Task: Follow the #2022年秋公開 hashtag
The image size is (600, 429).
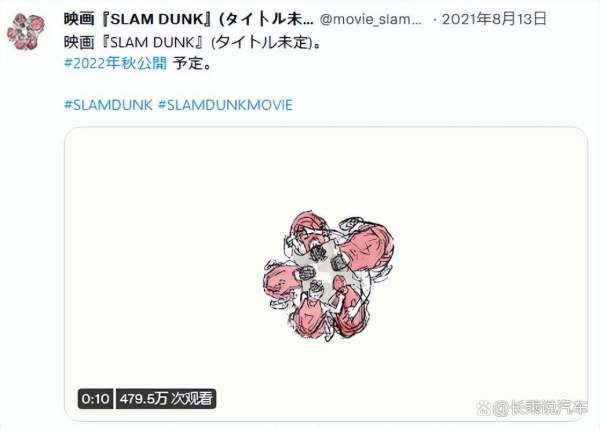Action: tap(116, 63)
